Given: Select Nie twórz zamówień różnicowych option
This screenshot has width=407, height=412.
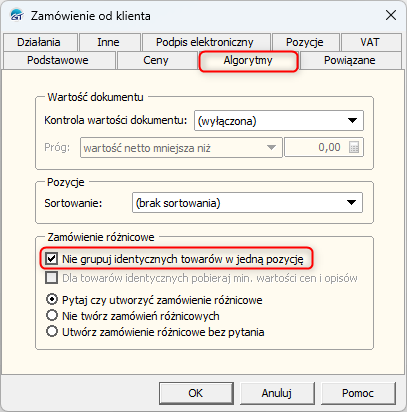Looking at the screenshot, I should (52, 316).
